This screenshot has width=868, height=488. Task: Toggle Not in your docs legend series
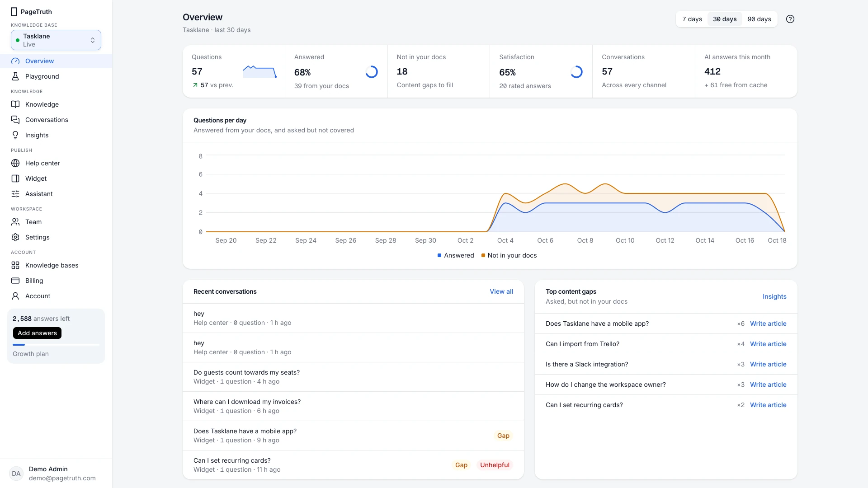click(x=509, y=255)
